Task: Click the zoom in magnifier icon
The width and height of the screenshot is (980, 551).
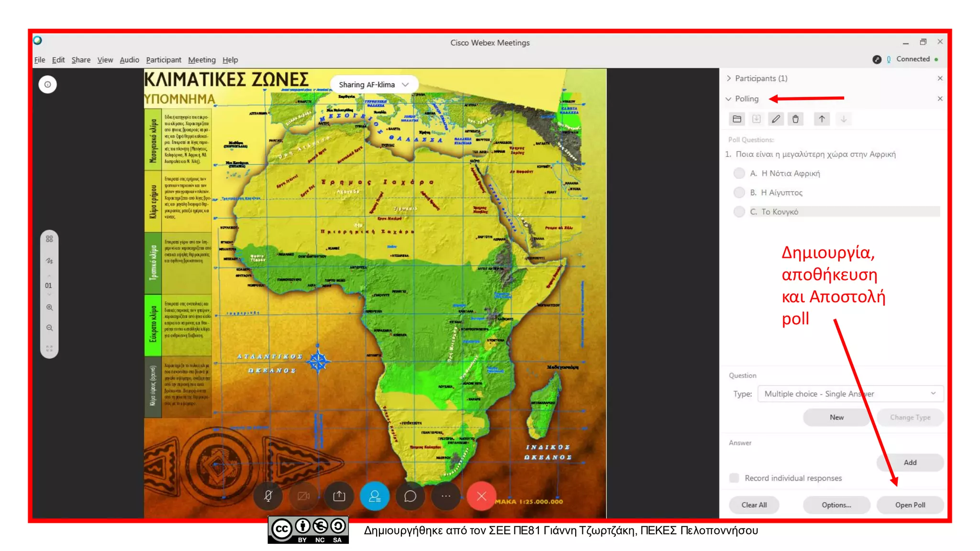Action: [49, 308]
